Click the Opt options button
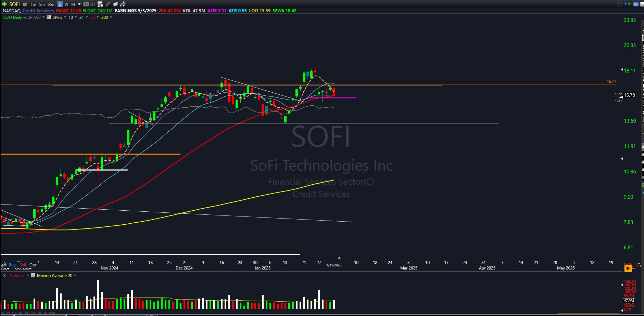This screenshot has width=644, height=316. [33, 265]
